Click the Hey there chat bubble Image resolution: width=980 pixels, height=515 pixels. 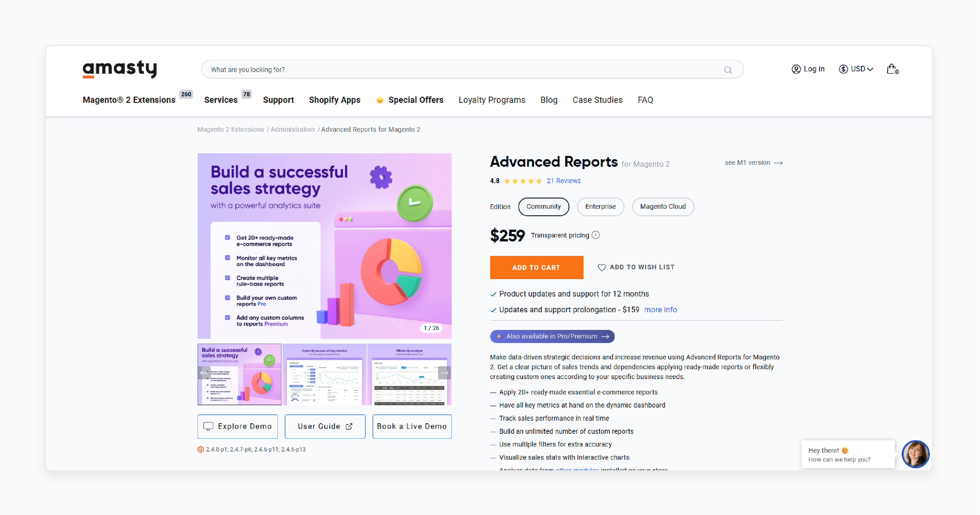click(x=848, y=454)
